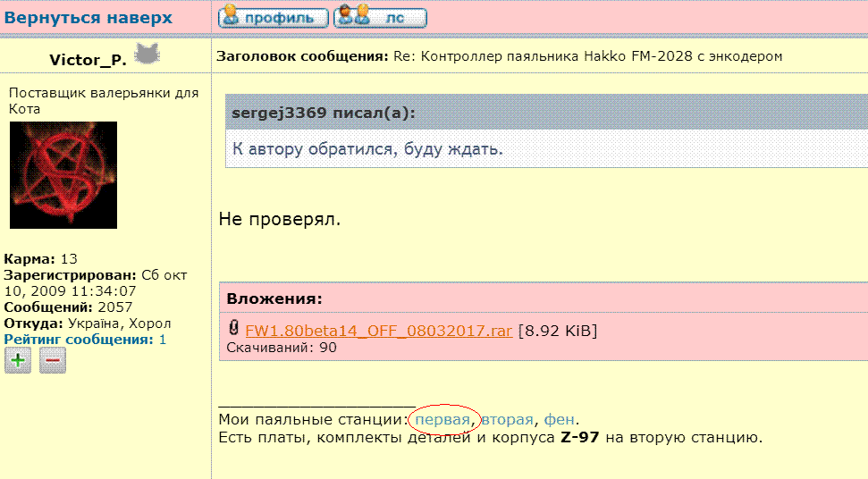This screenshot has height=479, width=868.
Task: Open the red pentagram avatar image
Action: coord(63,175)
